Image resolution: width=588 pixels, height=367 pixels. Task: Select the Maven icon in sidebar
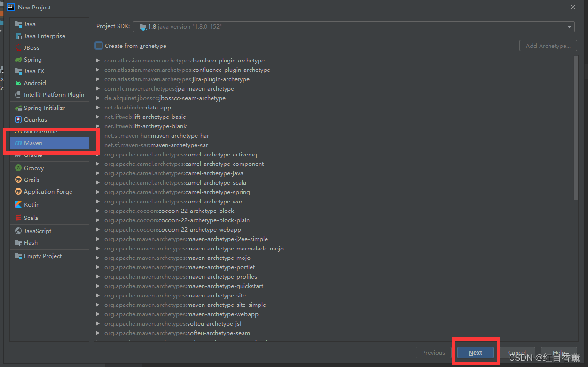[18, 143]
